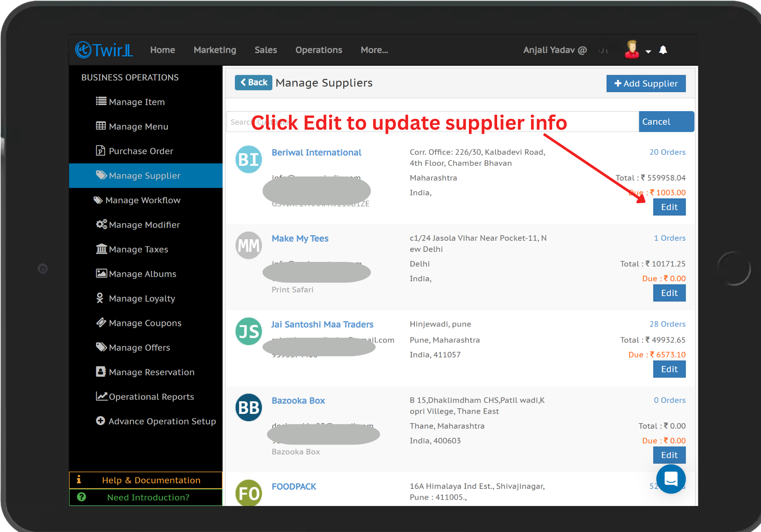The width and height of the screenshot is (761, 532).
Task: Open FOODPACK supplier link
Action: (294, 486)
